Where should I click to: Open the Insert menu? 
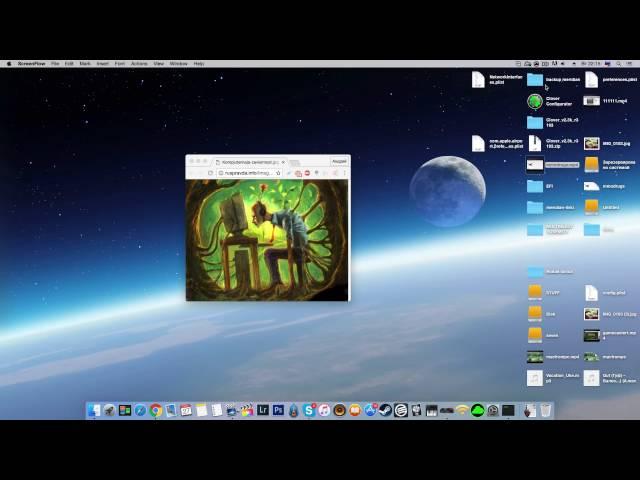(102, 64)
